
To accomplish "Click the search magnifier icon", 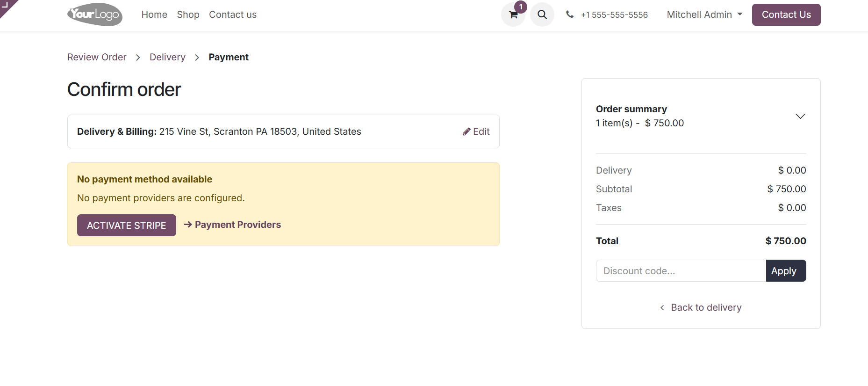I will [542, 15].
